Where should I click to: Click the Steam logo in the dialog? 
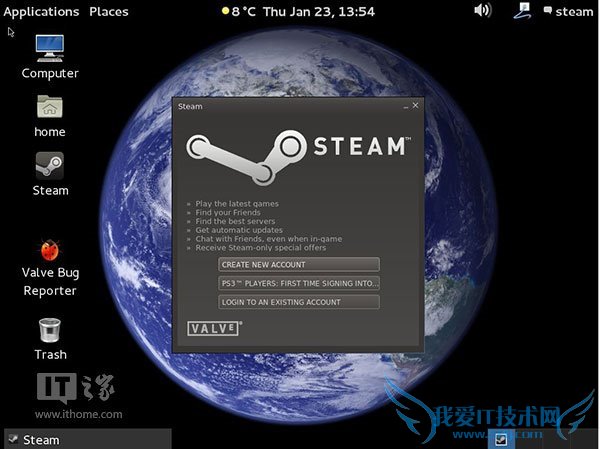pos(298,157)
